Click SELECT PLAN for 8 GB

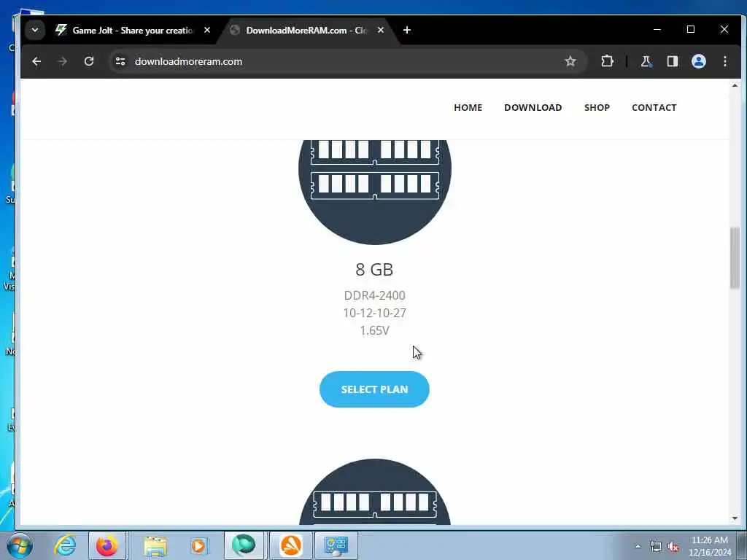[374, 389]
